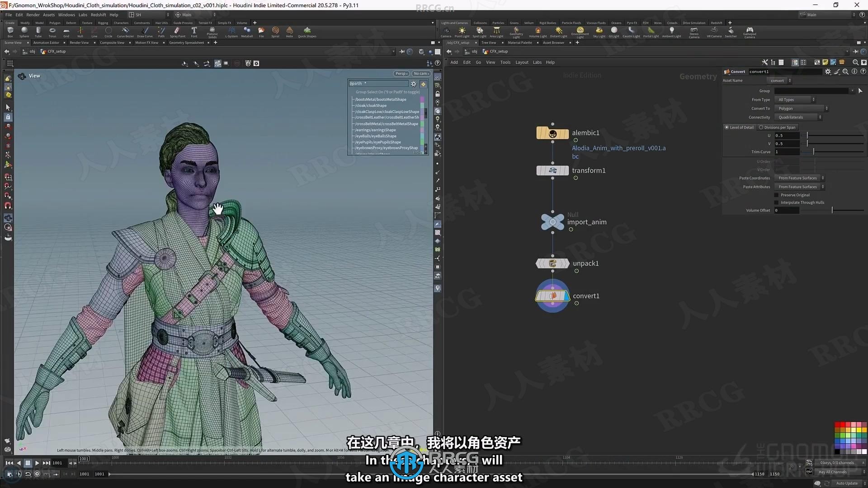
Task: Click the Font shelf tool
Action: (x=194, y=32)
